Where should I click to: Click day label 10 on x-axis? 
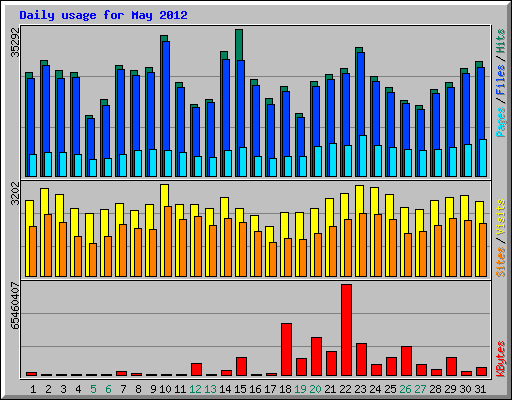165,389
